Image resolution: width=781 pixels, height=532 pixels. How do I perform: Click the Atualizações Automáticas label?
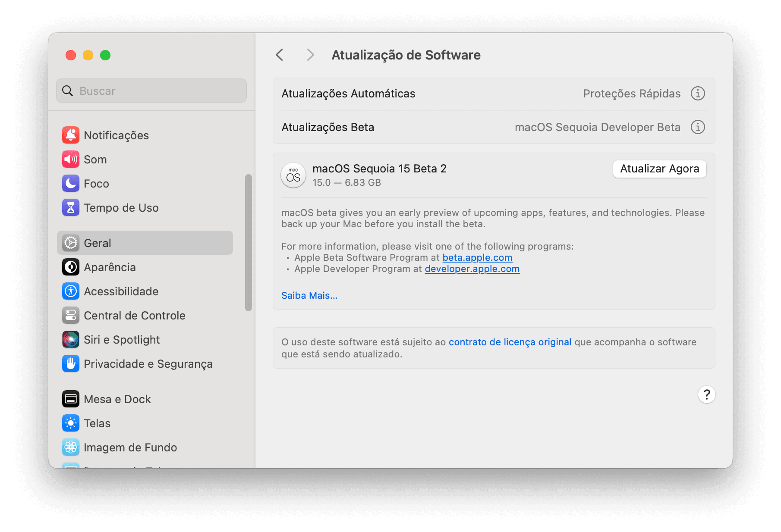(348, 94)
